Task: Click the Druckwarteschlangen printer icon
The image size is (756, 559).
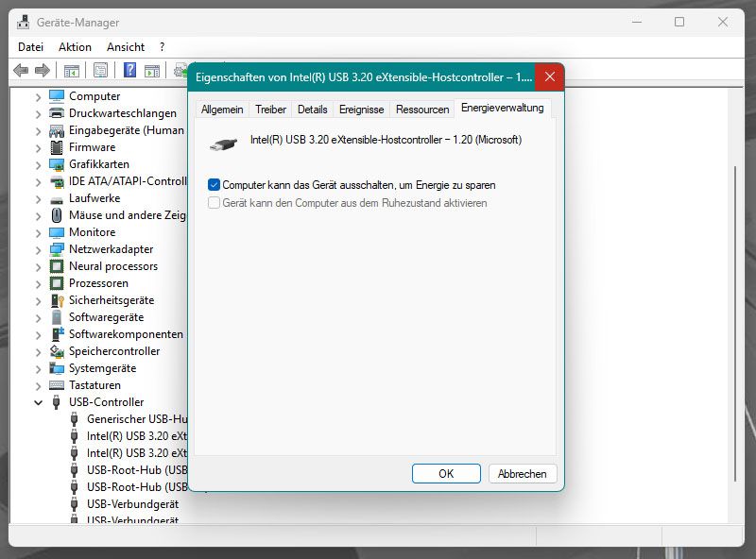Action: coord(57,113)
